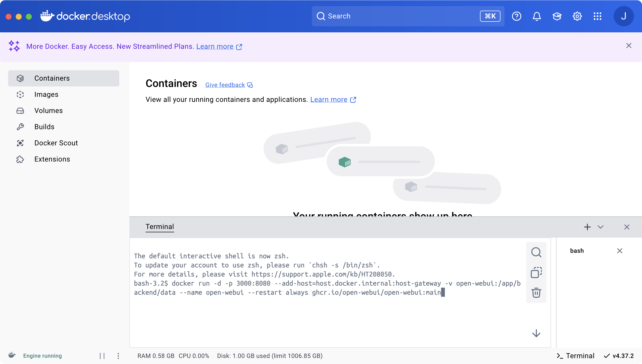
Task: Open the notifications bell
Action: pos(537,16)
